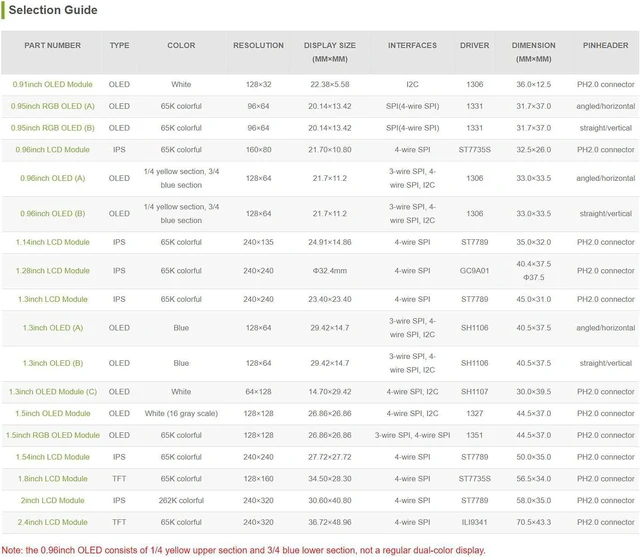The image size is (640, 557).
Task: Open the 1.3inch OLED (B) link
Action: click(x=53, y=363)
